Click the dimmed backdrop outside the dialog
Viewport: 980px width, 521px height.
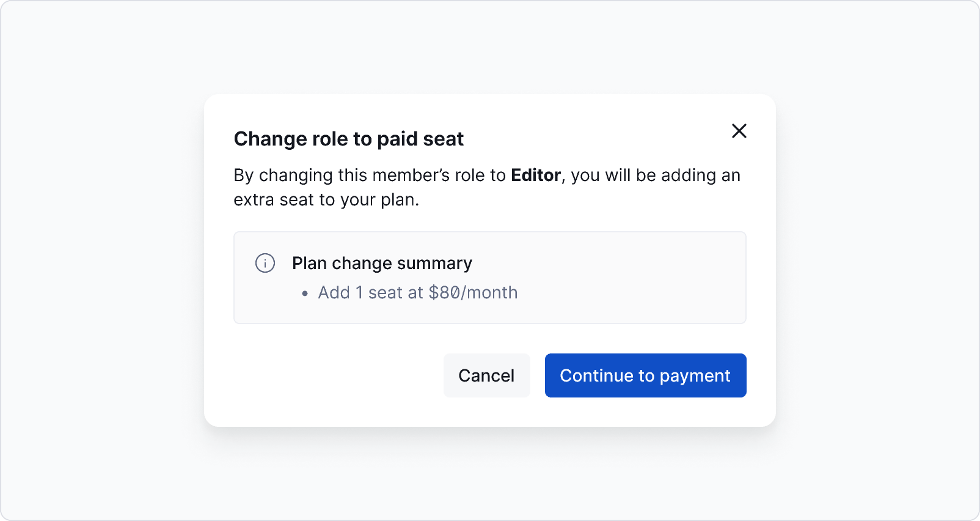pyautogui.click(x=98, y=257)
